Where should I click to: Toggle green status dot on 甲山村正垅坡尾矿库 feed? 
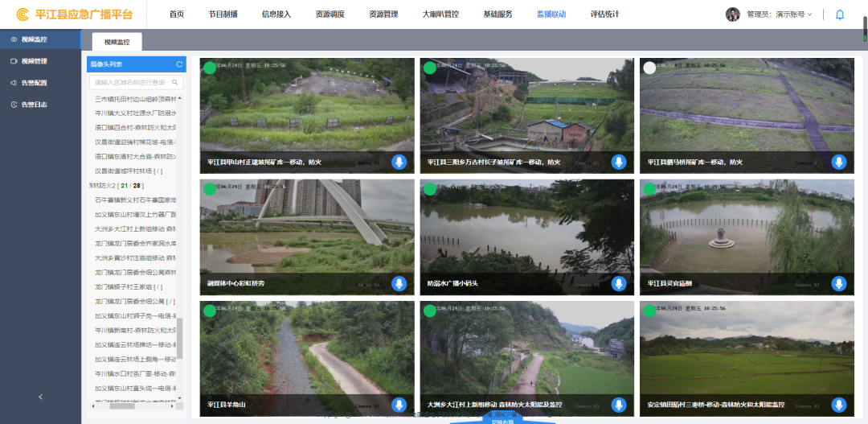[210, 68]
